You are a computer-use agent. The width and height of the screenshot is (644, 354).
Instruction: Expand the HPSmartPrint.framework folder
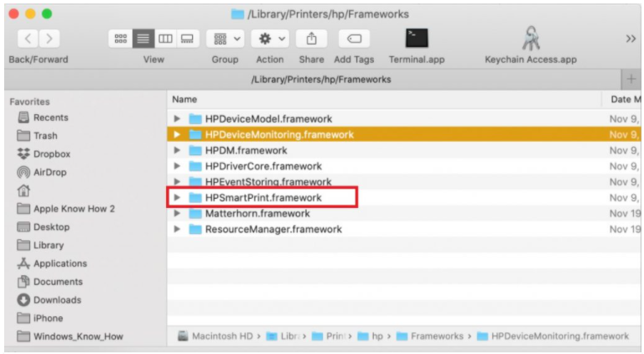(177, 198)
